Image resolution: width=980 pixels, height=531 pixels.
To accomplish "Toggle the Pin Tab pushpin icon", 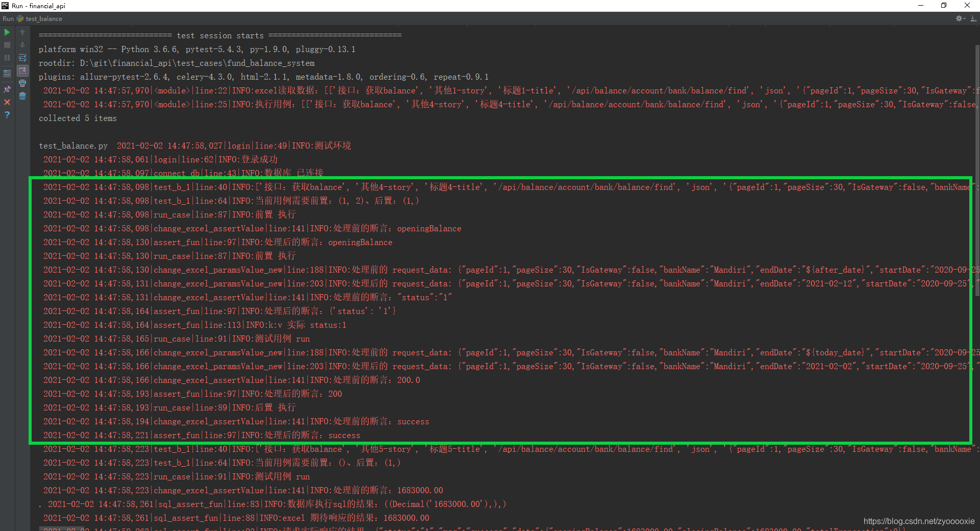I will (x=7, y=89).
